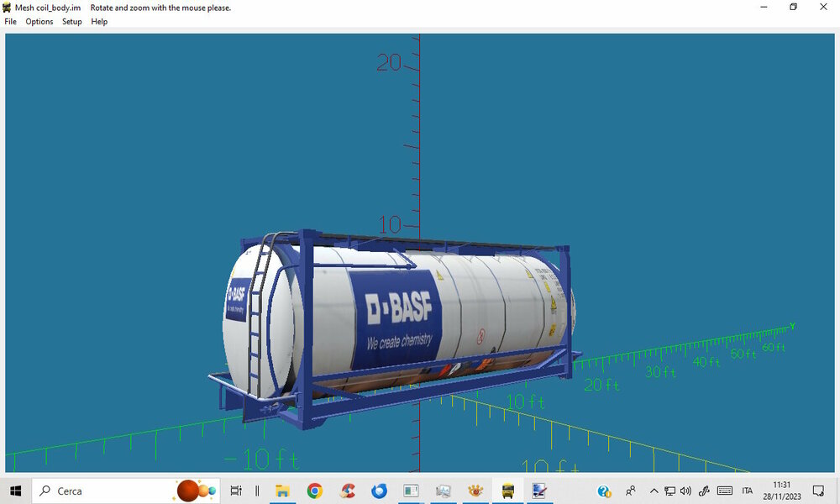Open Task View on the taskbar
Viewport: 840px width, 504px height.
[236, 491]
